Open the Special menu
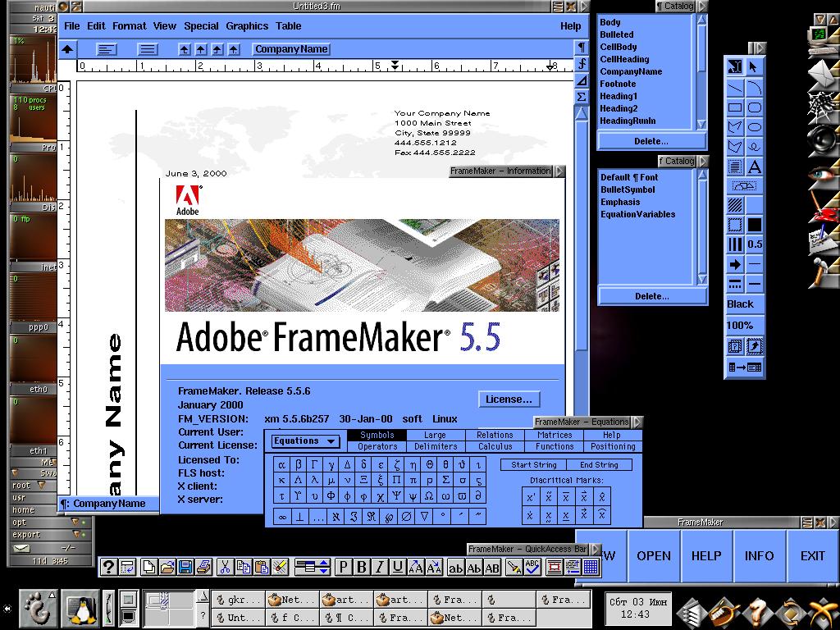The height and width of the screenshot is (630, 840). 201,25
